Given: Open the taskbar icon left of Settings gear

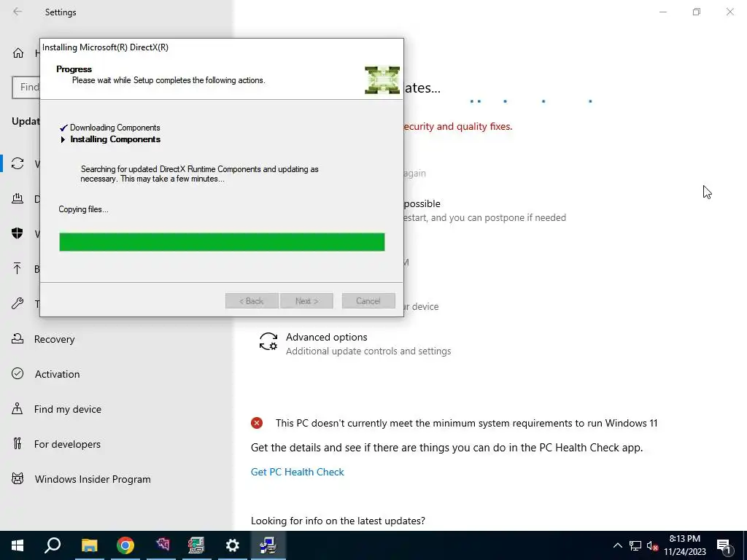Looking at the screenshot, I should (x=196, y=545).
